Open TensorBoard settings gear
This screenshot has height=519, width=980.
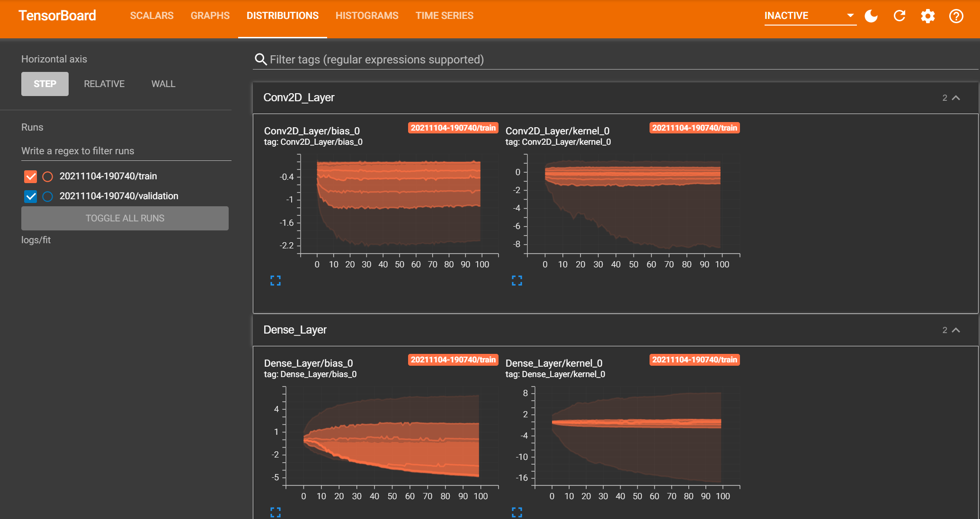coord(927,16)
